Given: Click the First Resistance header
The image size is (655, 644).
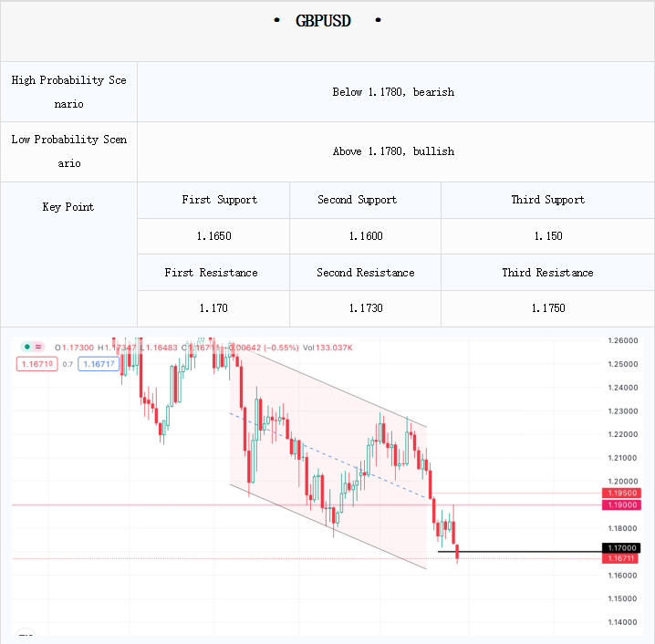Looking at the screenshot, I should [x=211, y=273].
